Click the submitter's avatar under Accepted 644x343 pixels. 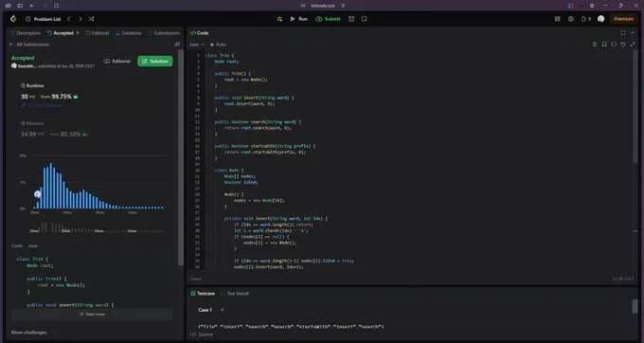pyautogui.click(x=14, y=65)
